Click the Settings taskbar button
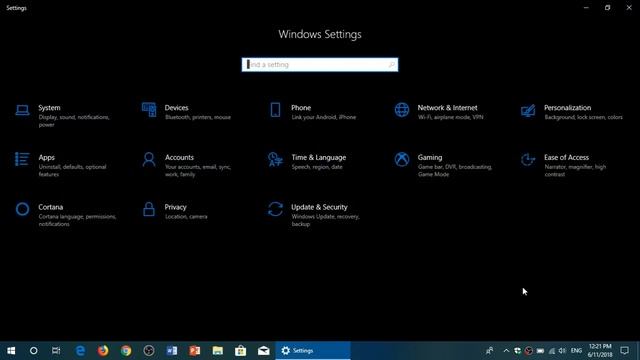 click(x=313, y=351)
